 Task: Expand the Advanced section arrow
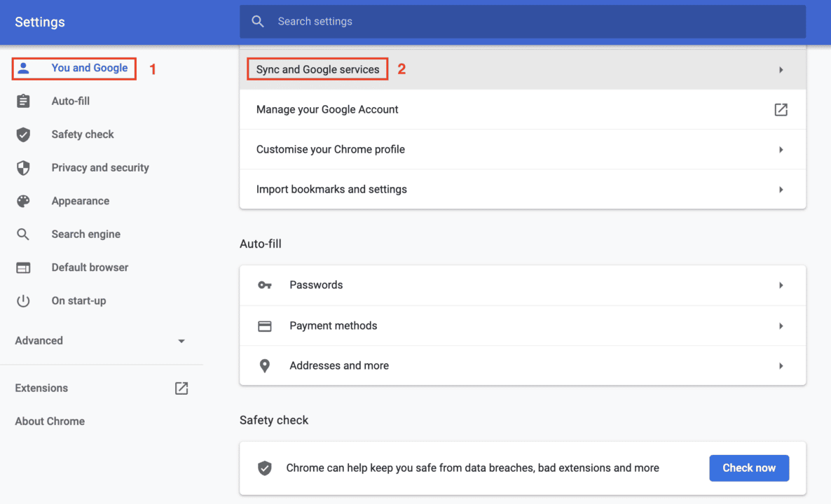tap(181, 341)
